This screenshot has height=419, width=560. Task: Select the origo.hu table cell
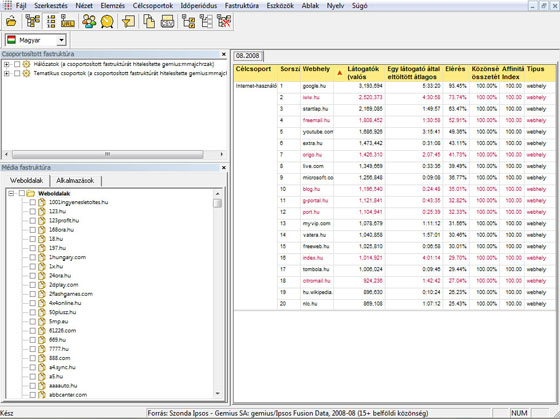[317, 155]
